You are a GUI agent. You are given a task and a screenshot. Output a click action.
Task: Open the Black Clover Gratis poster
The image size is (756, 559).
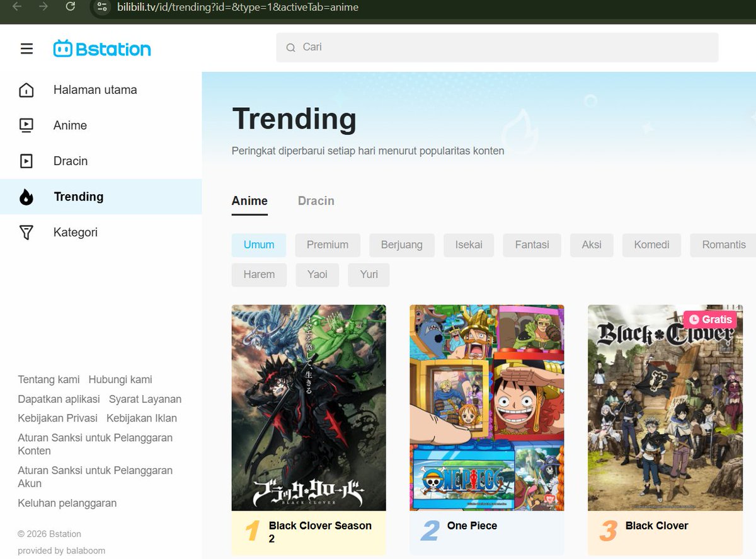coord(665,408)
